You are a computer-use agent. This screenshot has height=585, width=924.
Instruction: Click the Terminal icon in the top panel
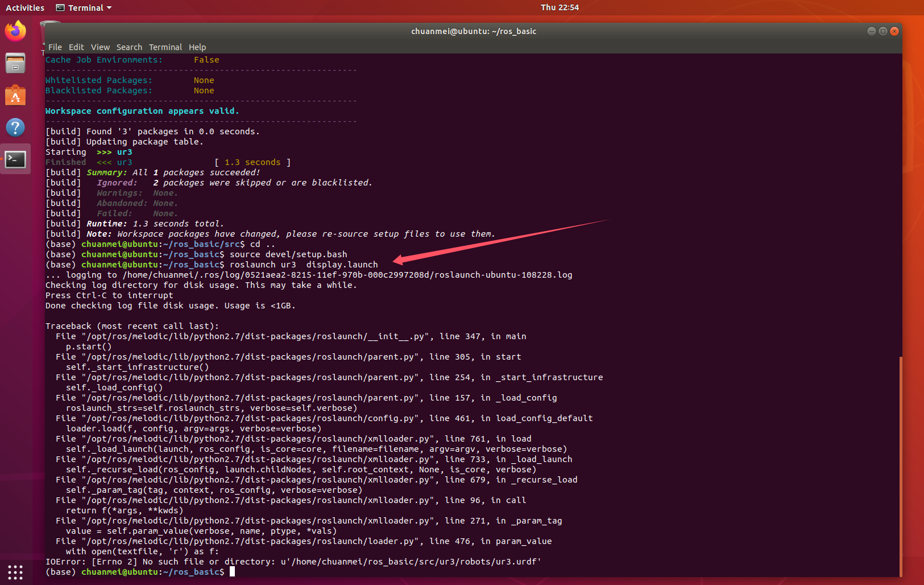coord(60,7)
